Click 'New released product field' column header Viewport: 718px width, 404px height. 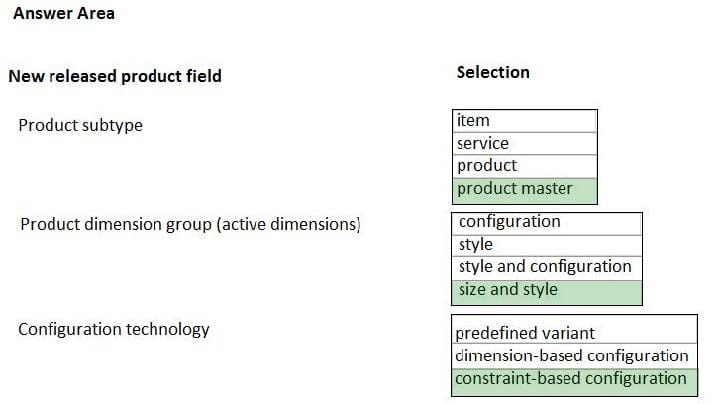point(115,76)
